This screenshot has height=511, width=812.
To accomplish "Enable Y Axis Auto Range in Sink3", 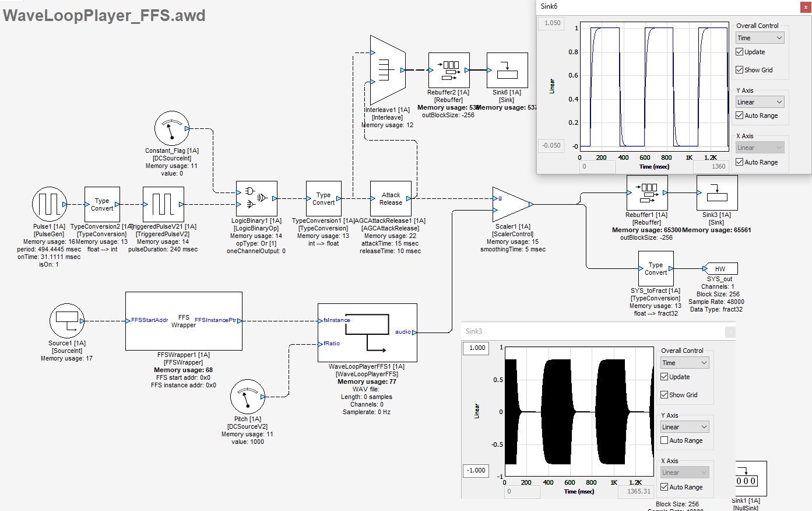I will tap(665, 440).
